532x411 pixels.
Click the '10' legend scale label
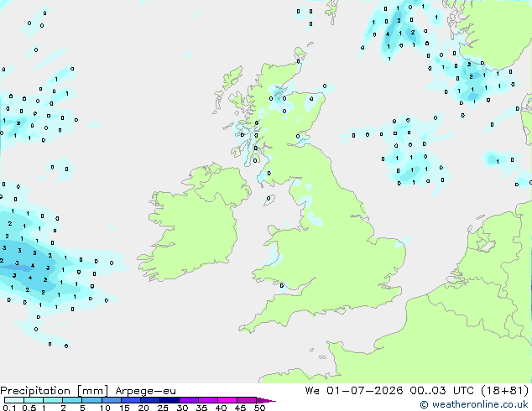(x=105, y=408)
